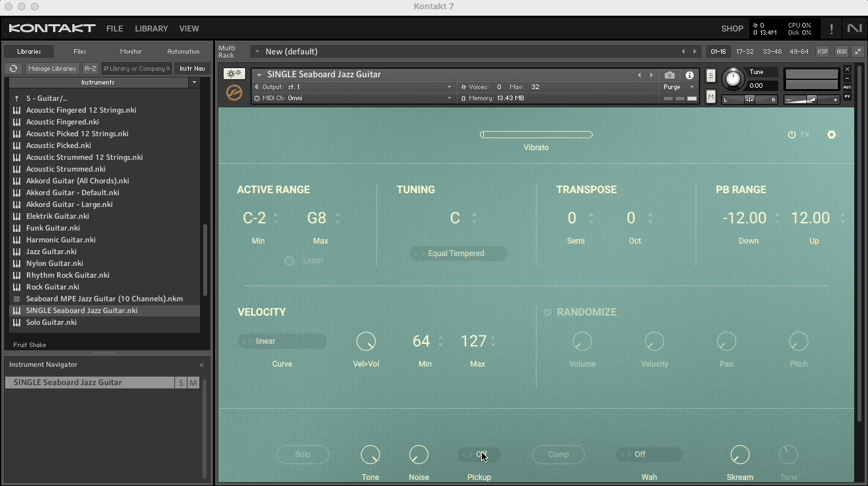Screen dimensions: 868x486
Task: Click the Vibrato slider bar
Action: tap(536, 135)
